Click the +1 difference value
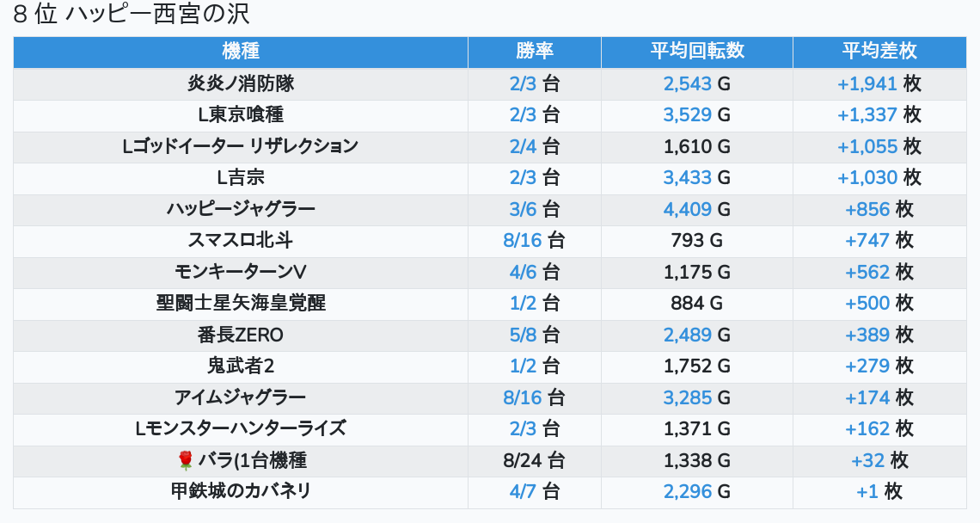Image resolution: width=980 pixels, height=523 pixels. coord(867,491)
